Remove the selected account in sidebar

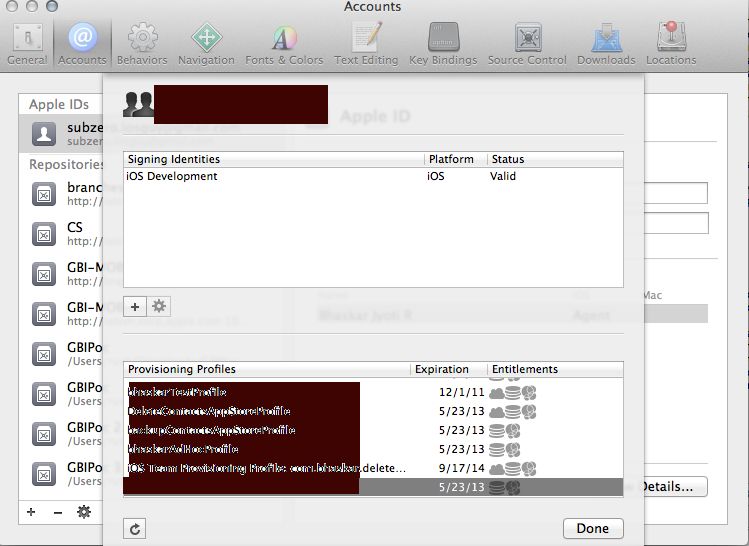(58, 513)
